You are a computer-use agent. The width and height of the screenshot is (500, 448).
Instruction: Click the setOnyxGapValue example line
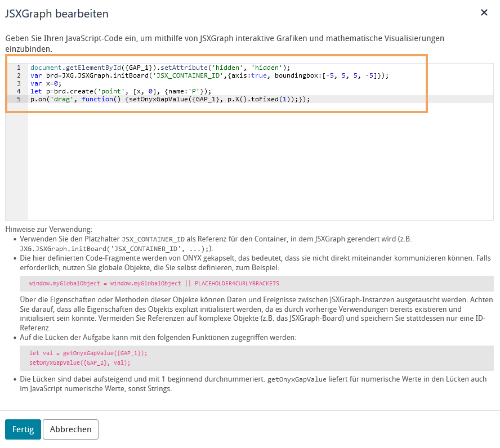point(80,362)
